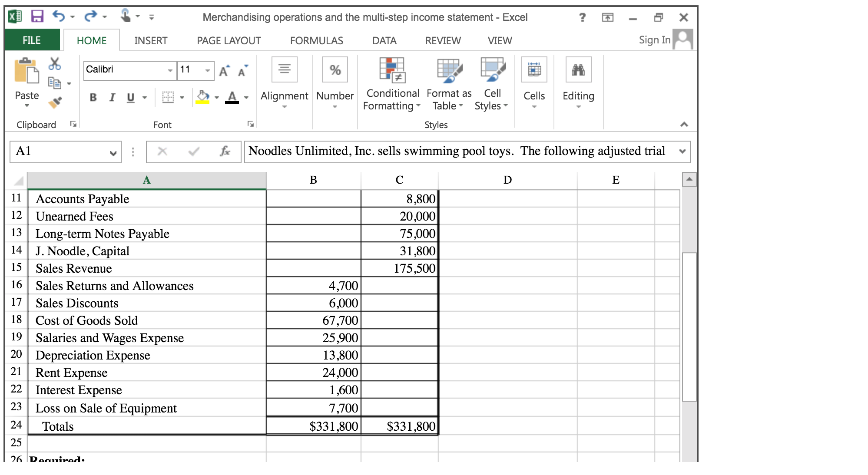The height and width of the screenshot is (475, 868).
Task: Click the Cut scissors icon
Action: click(54, 64)
